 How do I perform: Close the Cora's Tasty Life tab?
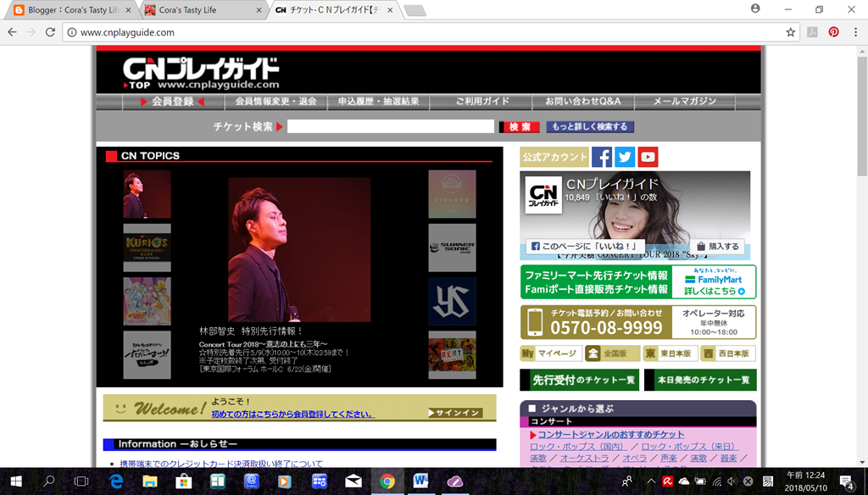(x=259, y=10)
